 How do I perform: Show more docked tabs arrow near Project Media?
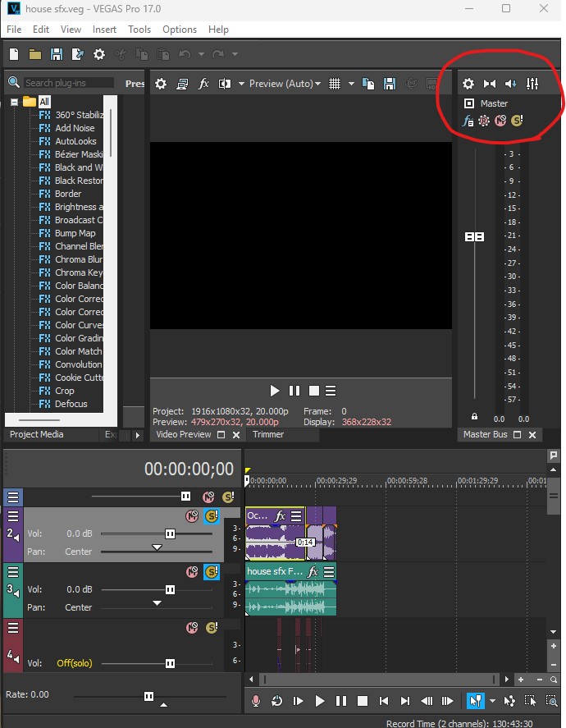pos(137,436)
